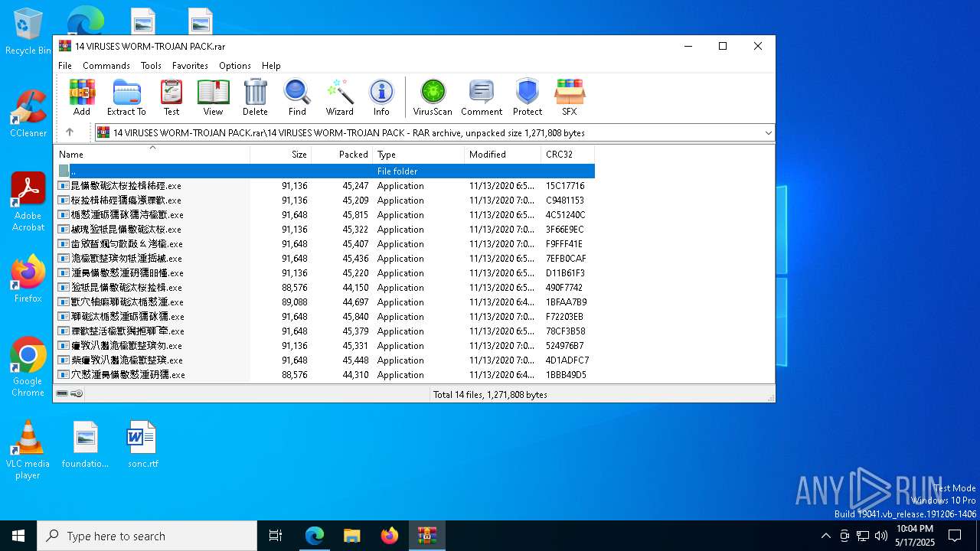Open the Comment toolbar icon
Image resolution: width=980 pixels, height=551 pixels.
482,97
